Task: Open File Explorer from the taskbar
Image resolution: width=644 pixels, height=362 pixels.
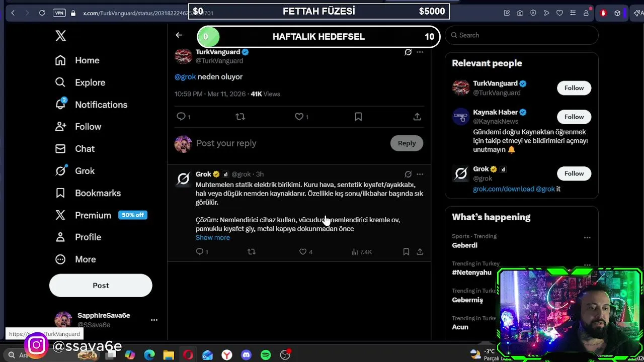Action: coord(169,355)
